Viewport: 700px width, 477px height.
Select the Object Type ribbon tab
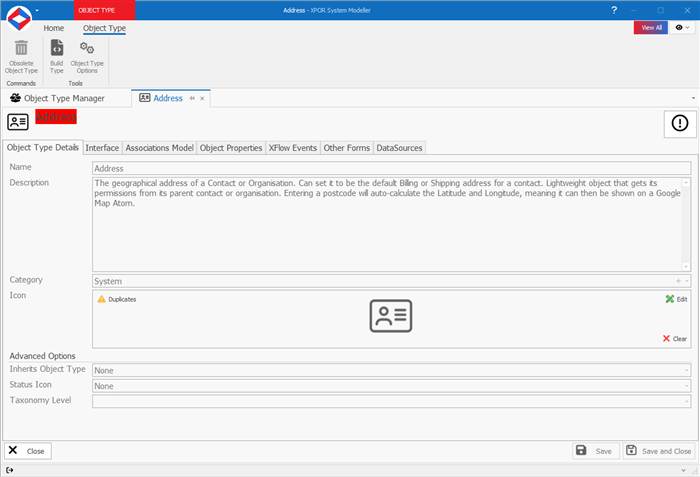point(104,28)
